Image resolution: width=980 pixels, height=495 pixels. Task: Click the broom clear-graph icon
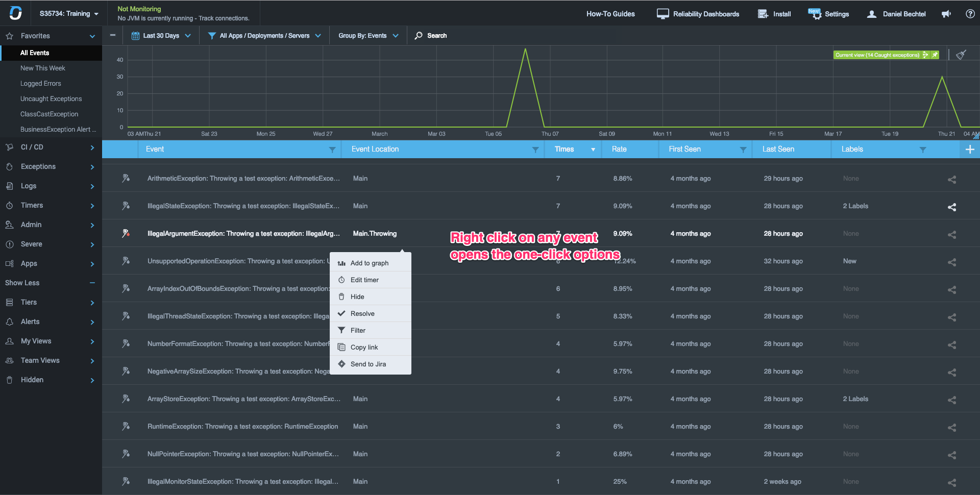click(961, 55)
